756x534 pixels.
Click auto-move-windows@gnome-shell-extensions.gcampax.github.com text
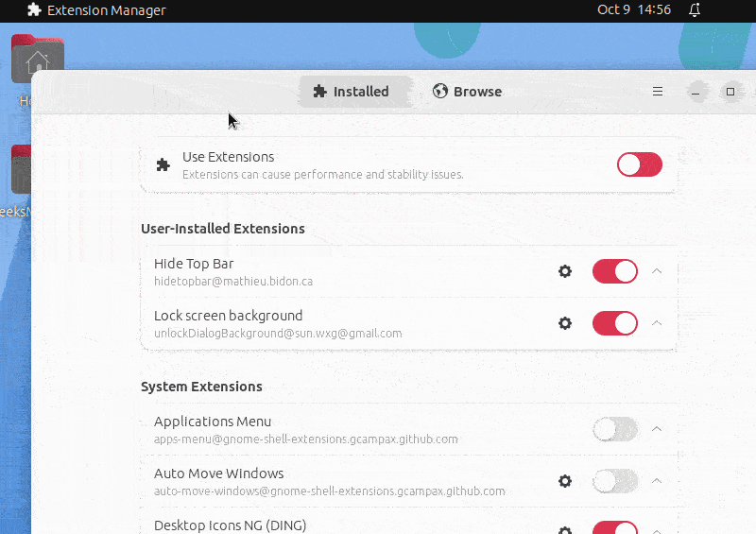click(x=329, y=491)
